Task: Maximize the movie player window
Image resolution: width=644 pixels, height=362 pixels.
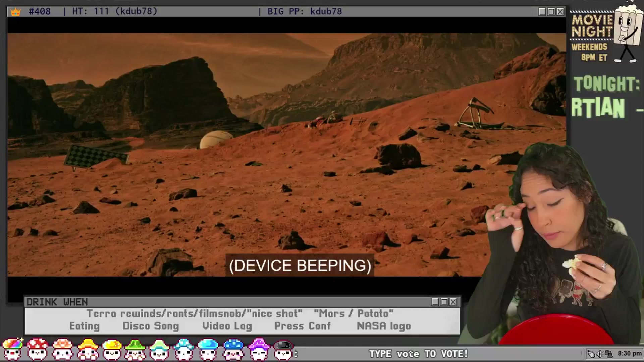Action: coord(551,12)
